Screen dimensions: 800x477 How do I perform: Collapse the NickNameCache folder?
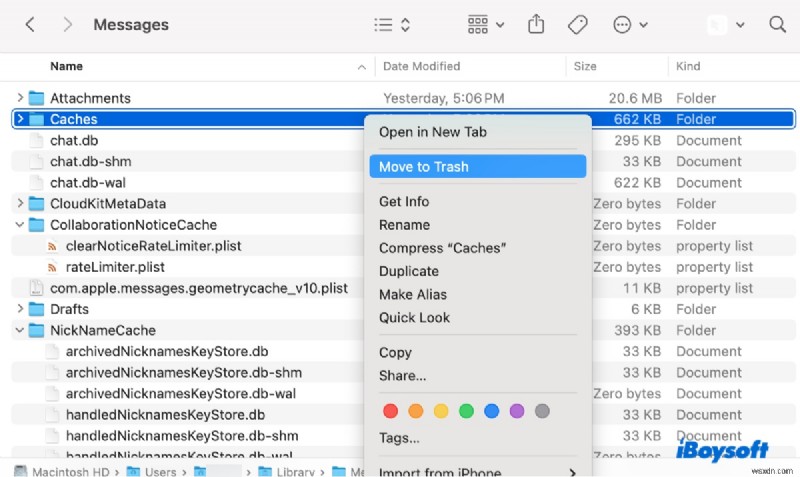click(20, 330)
